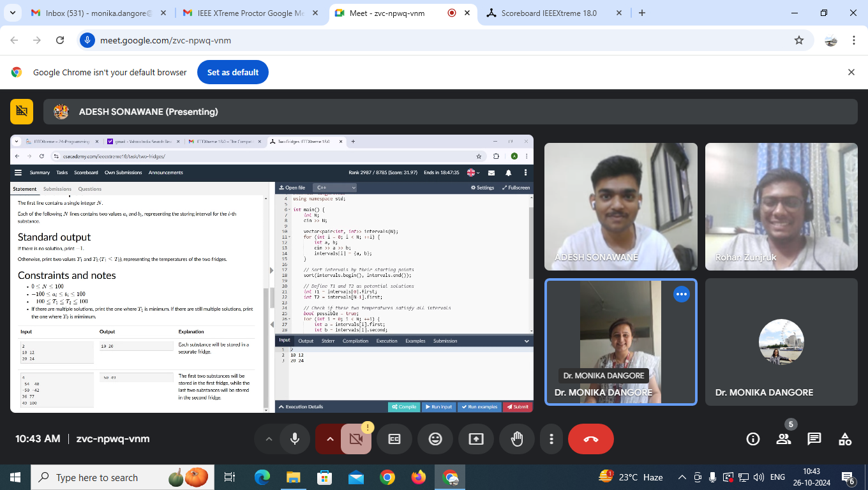Open chat with everyone panel
This screenshot has height=490, width=868.
point(814,439)
